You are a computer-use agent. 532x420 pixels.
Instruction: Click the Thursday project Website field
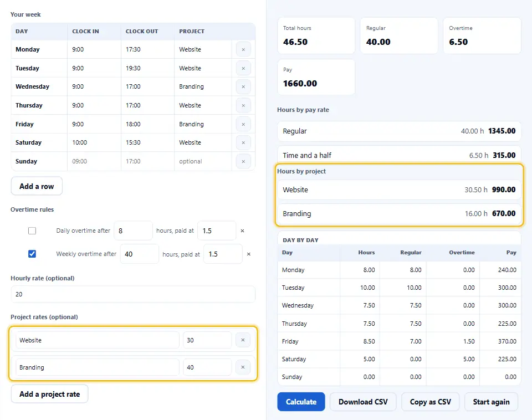coord(203,105)
